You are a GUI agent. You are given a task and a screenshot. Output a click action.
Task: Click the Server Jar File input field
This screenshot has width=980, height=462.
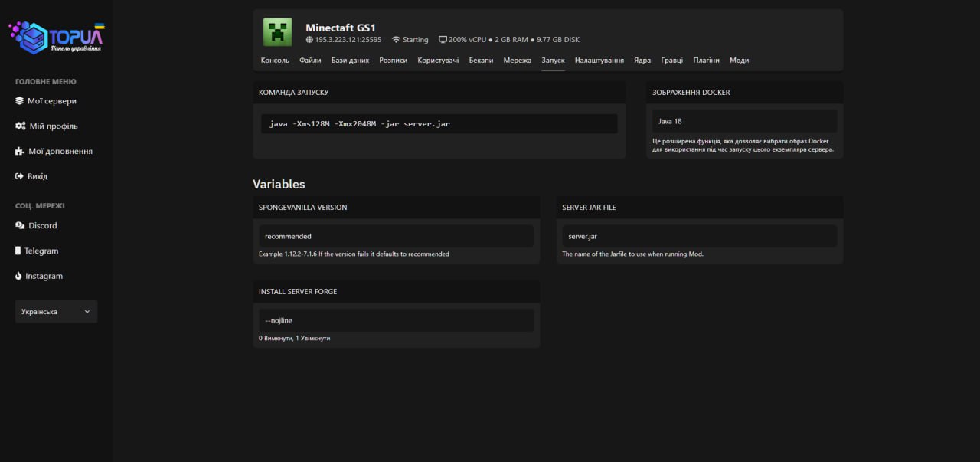pos(699,236)
